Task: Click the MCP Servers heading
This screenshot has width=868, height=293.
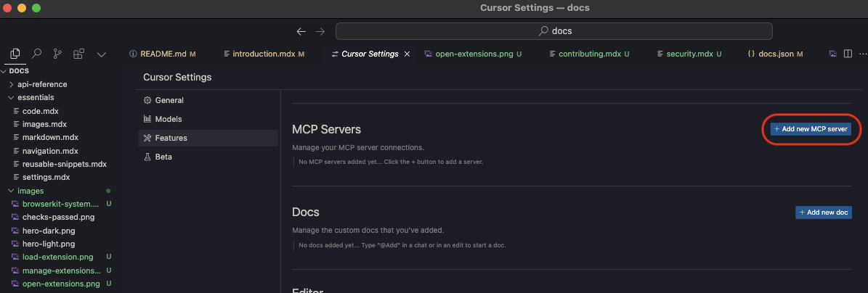Action: tap(327, 129)
